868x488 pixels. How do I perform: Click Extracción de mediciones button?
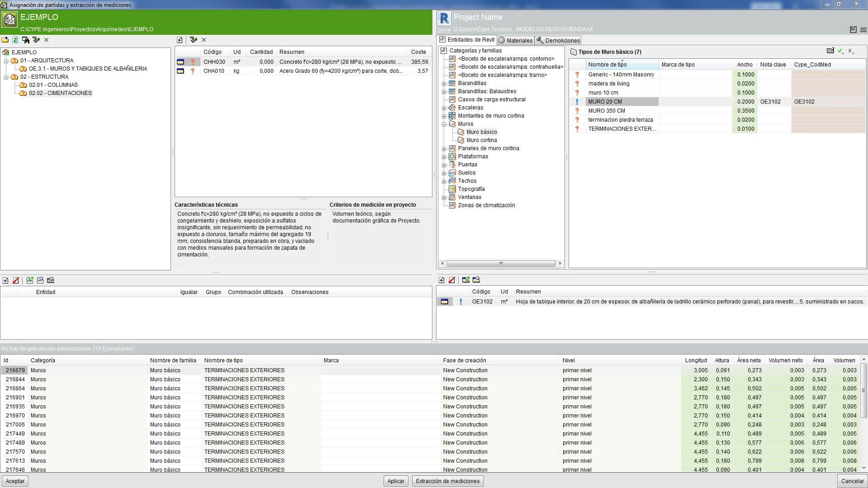pos(448,481)
